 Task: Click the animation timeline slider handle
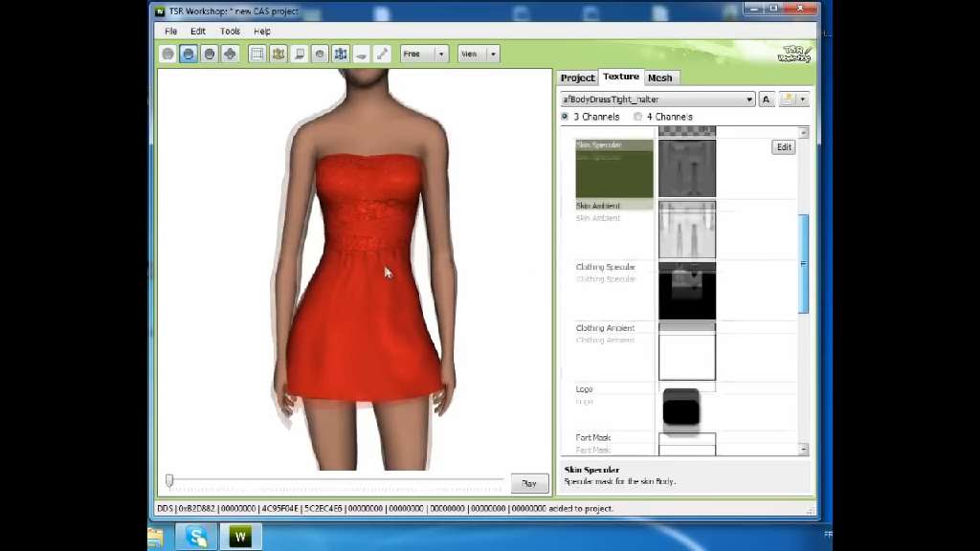pyautogui.click(x=169, y=480)
